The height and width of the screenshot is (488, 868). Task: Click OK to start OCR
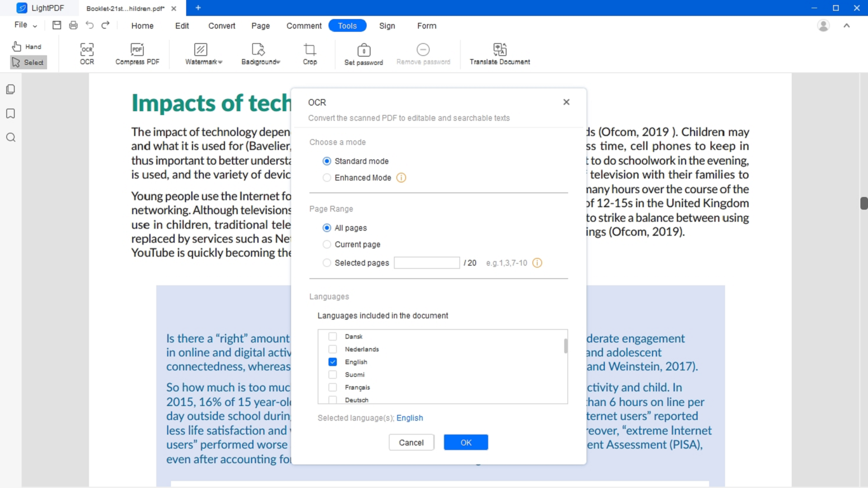coord(466,443)
